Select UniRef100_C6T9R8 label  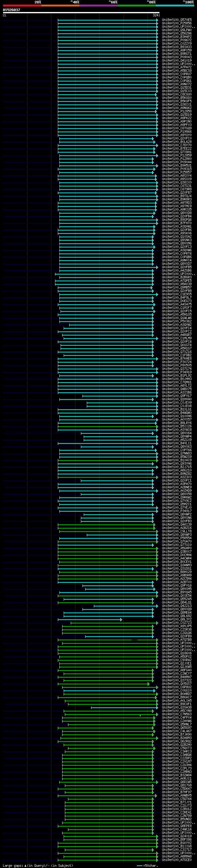pyautogui.click(x=177, y=189)
